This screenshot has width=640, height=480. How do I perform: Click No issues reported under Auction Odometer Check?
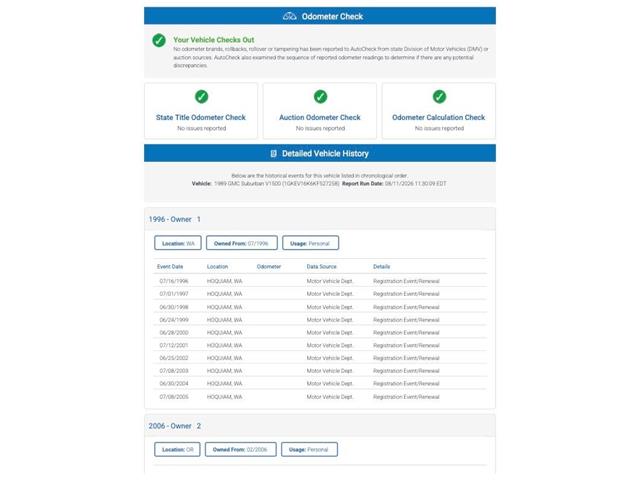tap(320, 128)
